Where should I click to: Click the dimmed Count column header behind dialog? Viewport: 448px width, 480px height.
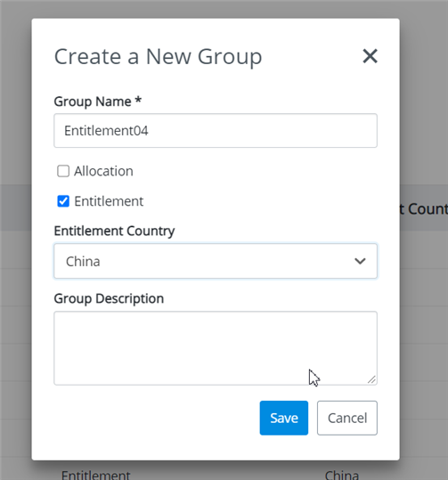pyautogui.click(x=424, y=209)
